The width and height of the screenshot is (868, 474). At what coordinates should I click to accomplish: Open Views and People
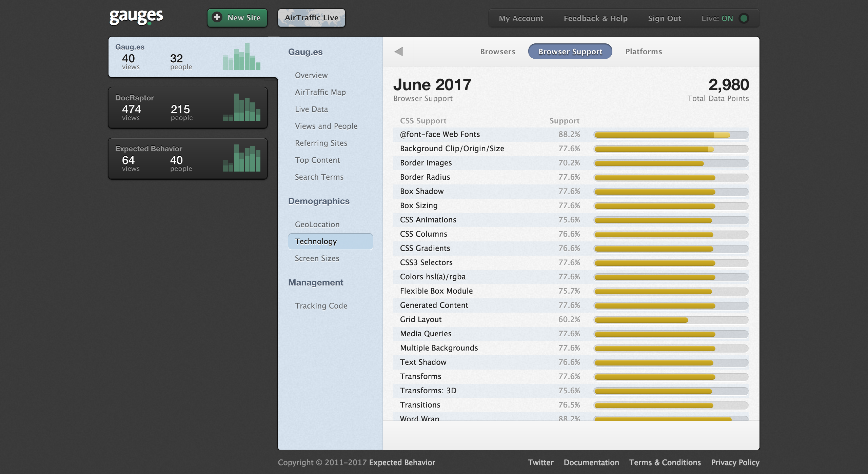pyautogui.click(x=326, y=126)
